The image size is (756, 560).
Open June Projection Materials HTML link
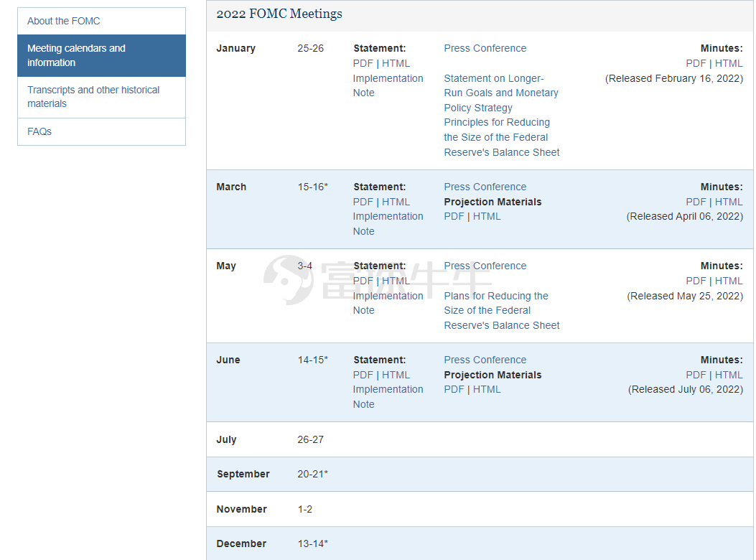[487, 390]
